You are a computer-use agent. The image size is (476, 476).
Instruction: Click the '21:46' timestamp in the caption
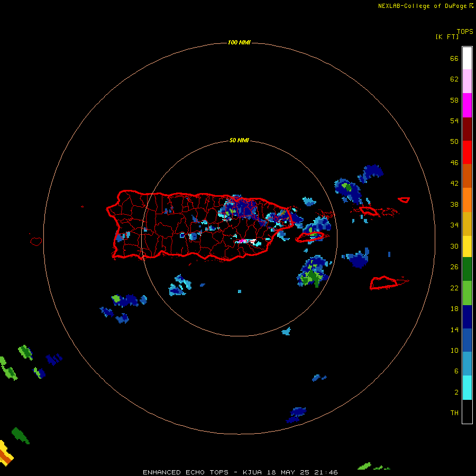[x=327, y=472]
